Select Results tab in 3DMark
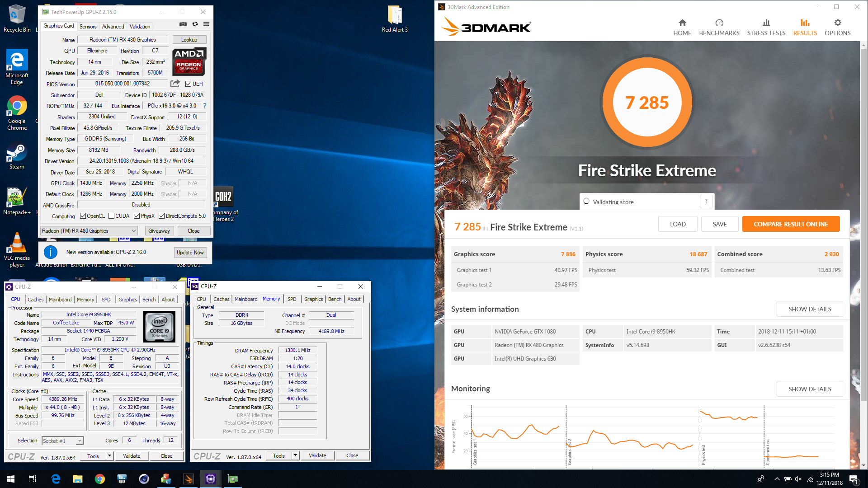868x488 pixels. tap(805, 27)
